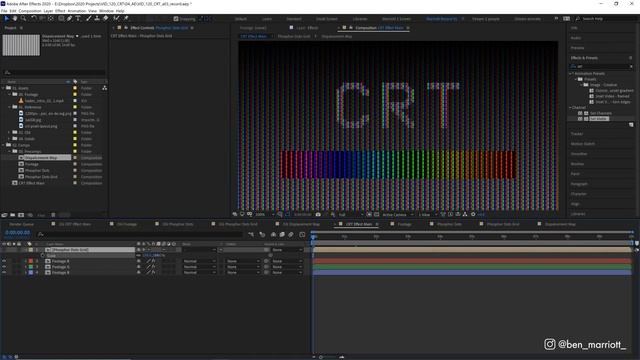The image size is (640, 360).
Task: Open the project flowchart view icon
Action: coord(104,88)
